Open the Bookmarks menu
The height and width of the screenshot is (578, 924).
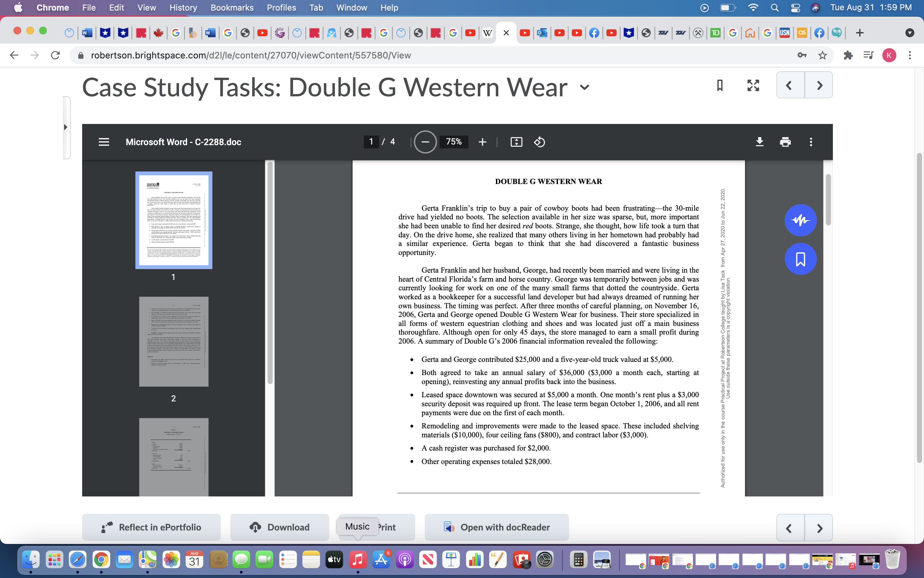(x=232, y=8)
